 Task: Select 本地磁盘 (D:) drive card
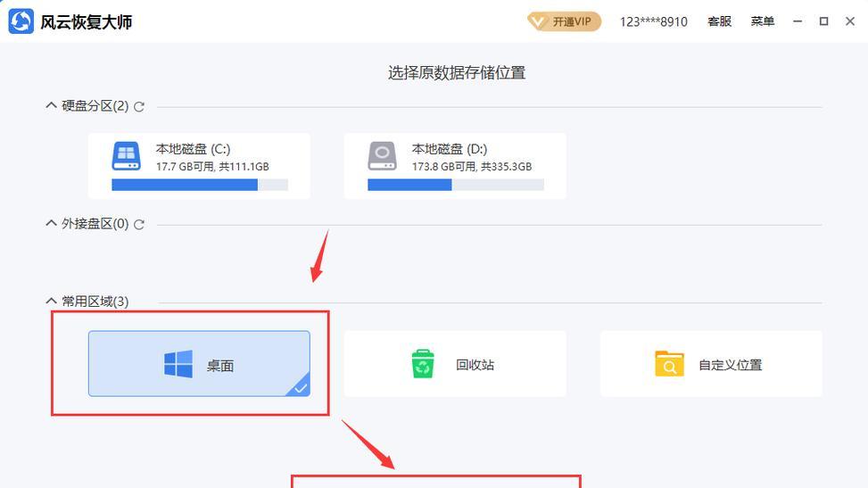point(455,166)
